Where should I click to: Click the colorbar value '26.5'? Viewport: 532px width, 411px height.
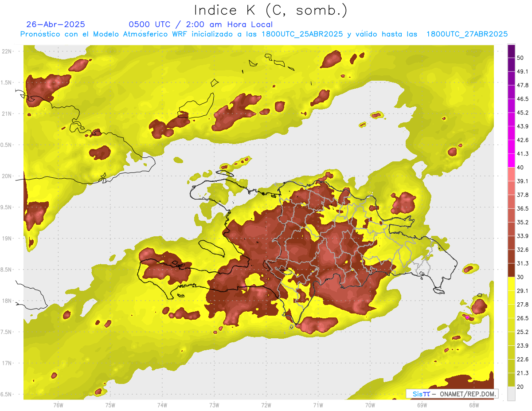click(522, 318)
